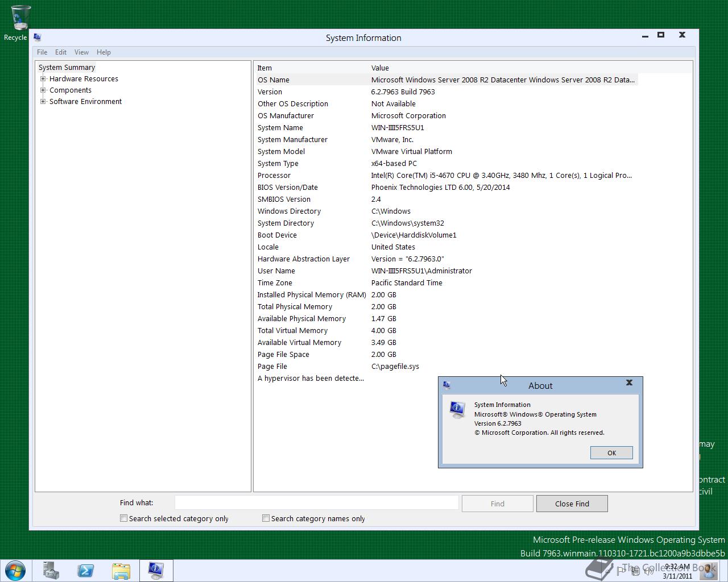Screen dimensions: 728x582
Task: Select the Page File Space row
Action: [x=446, y=355]
